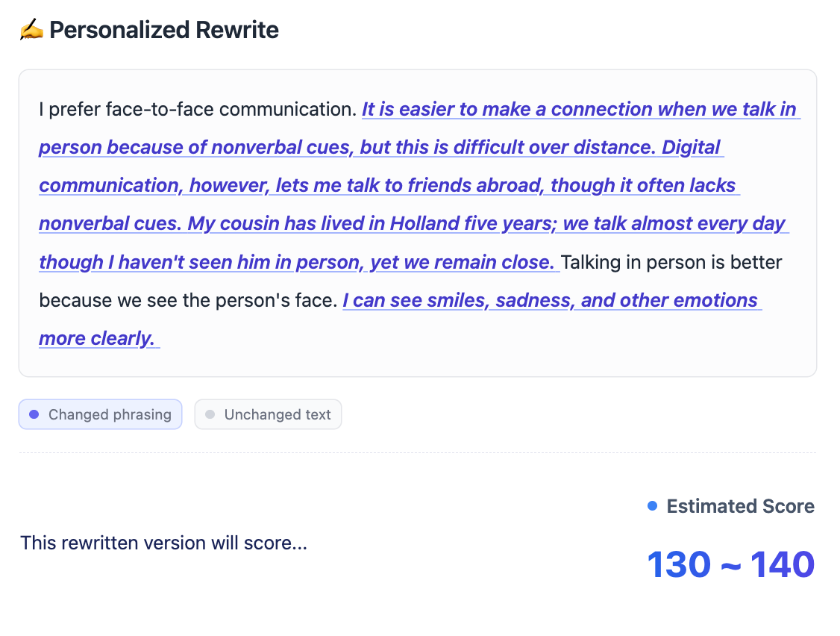The image size is (840, 636).
Task: Click unchanged text "because we see the person's face"
Action: [x=188, y=300]
